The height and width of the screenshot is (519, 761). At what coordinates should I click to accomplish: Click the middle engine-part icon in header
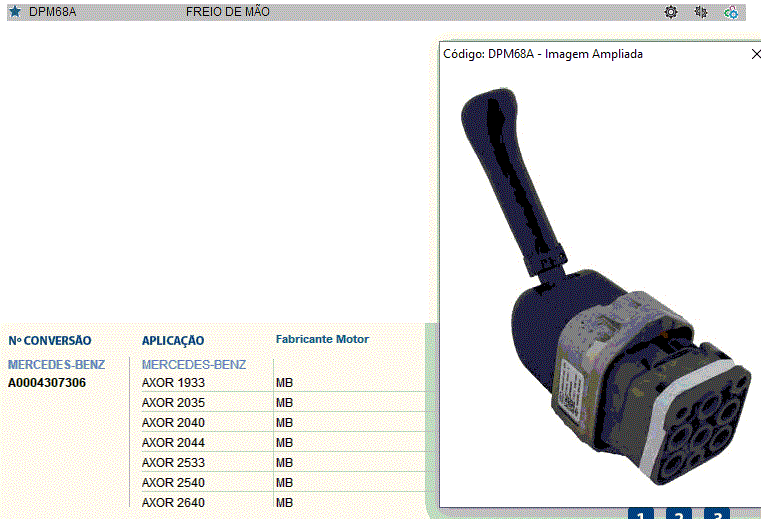coord(701,12)
